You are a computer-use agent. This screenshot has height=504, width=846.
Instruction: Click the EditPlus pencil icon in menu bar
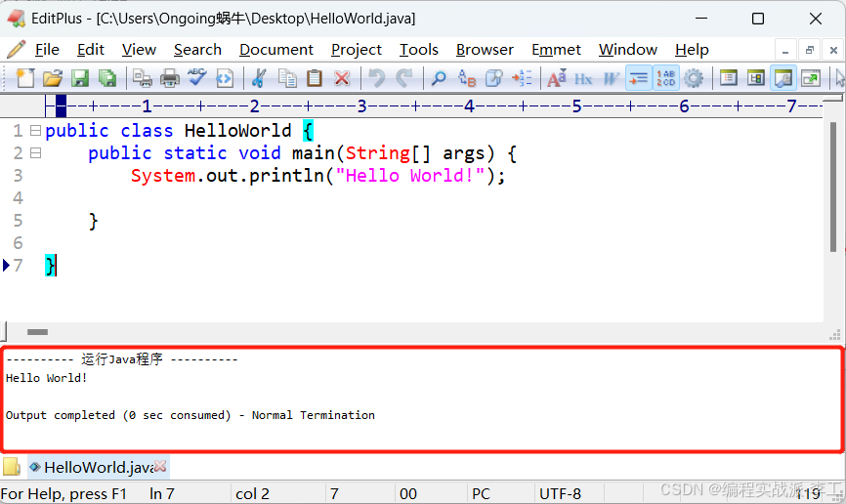17,49
